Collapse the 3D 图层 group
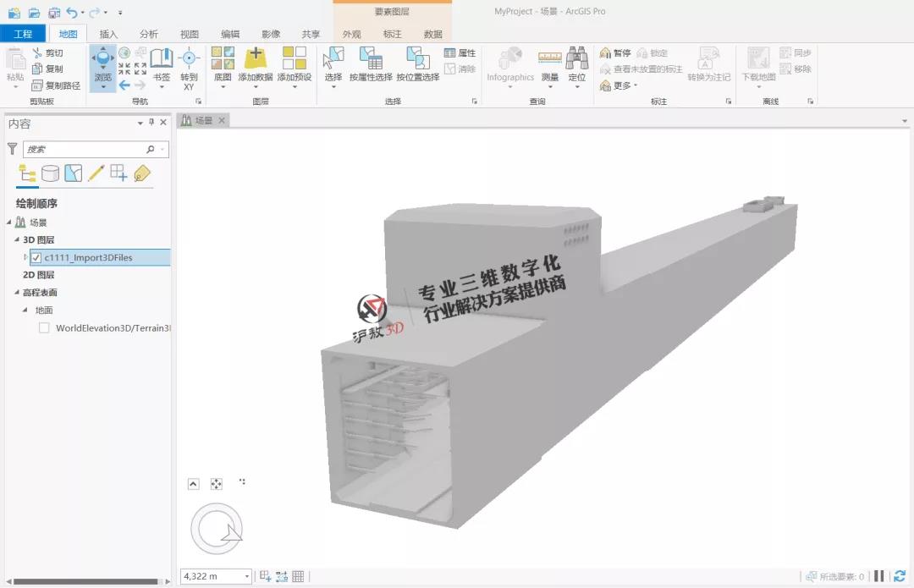 [16, 239]
